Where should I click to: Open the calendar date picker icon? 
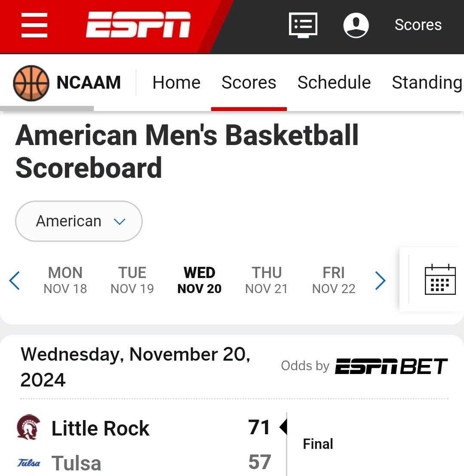point(440,280)
